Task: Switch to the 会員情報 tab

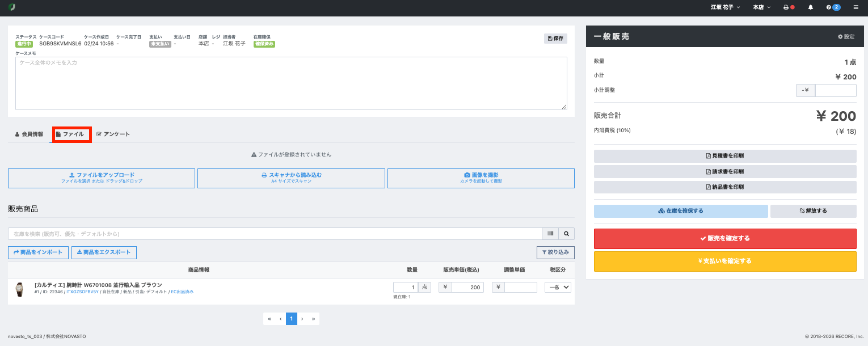Action: click(29, 134)
